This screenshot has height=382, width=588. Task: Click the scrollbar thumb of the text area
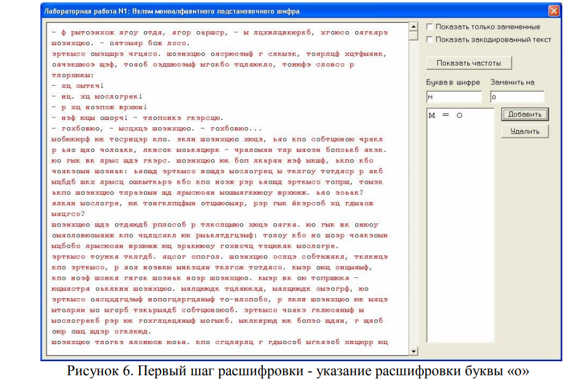pos(413,36)
